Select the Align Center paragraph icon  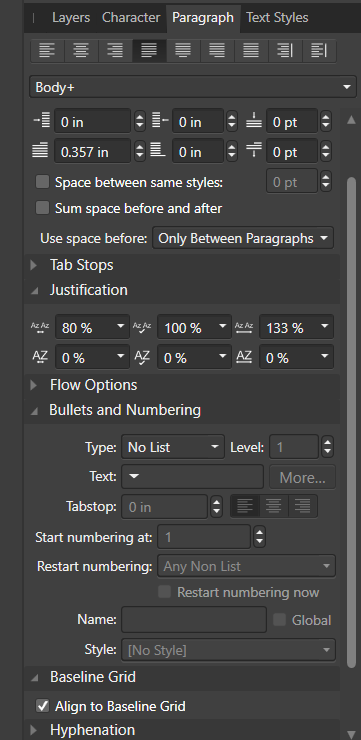click(x=81, y=50)
